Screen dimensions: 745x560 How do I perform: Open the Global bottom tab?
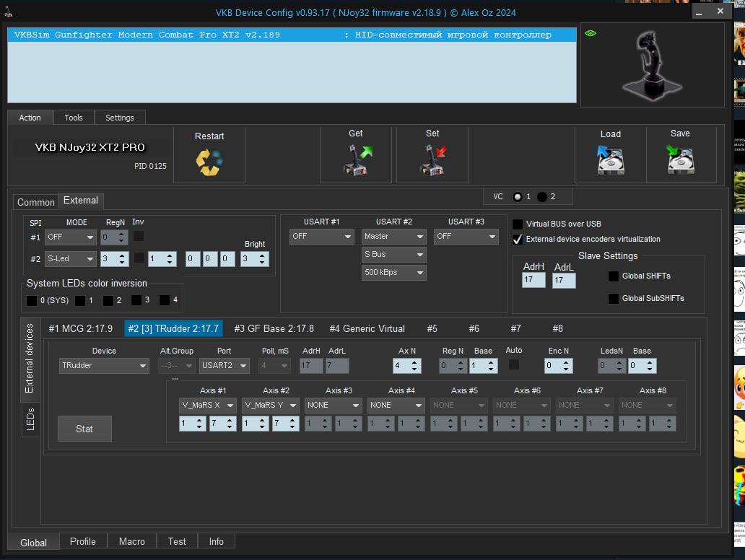tap(33, 543)
